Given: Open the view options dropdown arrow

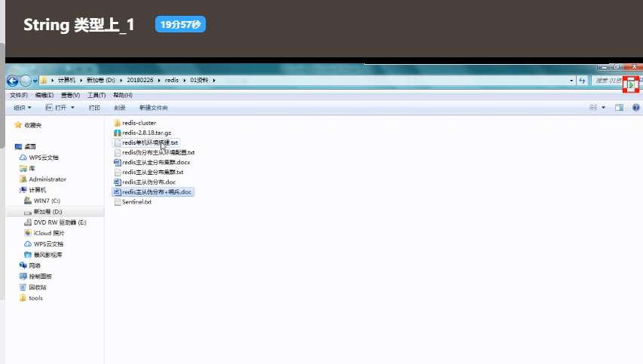Looking at the screenshot, I should [603, 108].
